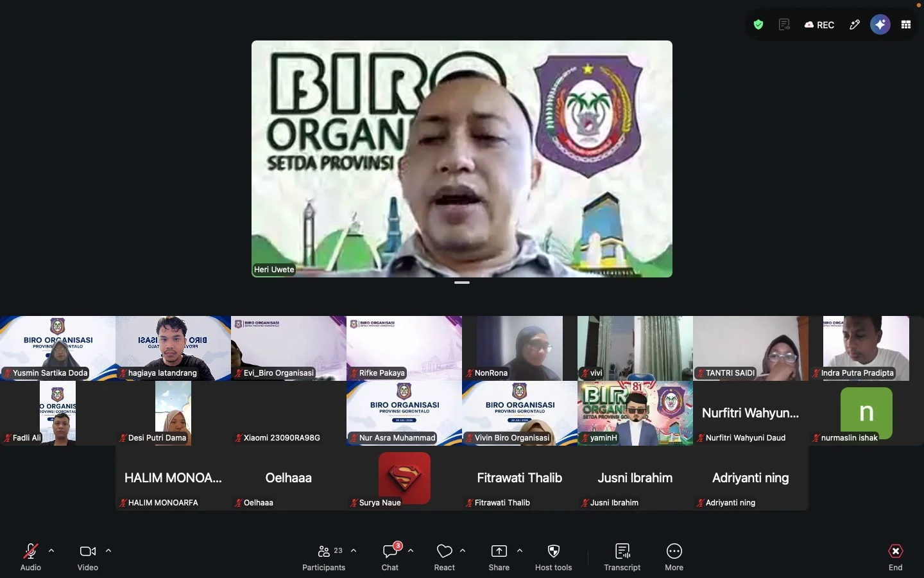The width and height of the screenshot is (924, 578).
Task: Open the meeting notes icon beside REC
Action: click(x=784, y=25)
